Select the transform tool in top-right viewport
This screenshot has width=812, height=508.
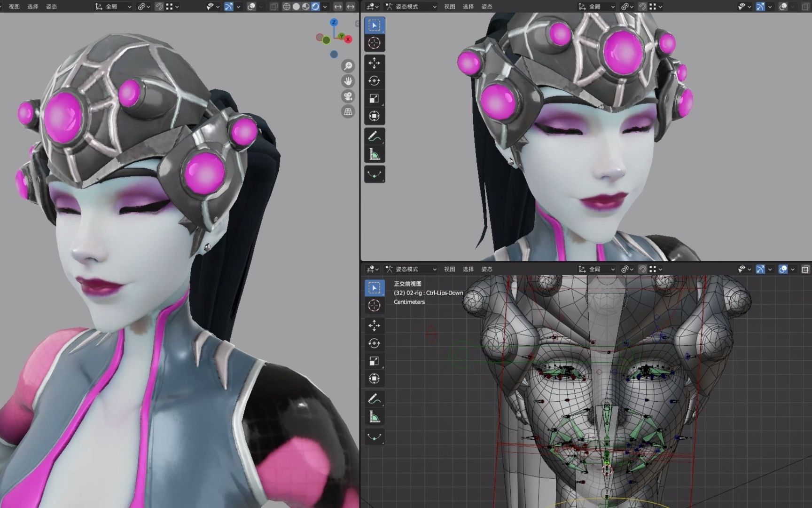375,116
